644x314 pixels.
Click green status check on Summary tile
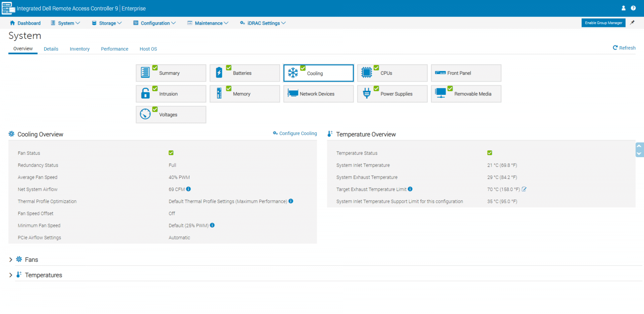(x=155, y=68)
